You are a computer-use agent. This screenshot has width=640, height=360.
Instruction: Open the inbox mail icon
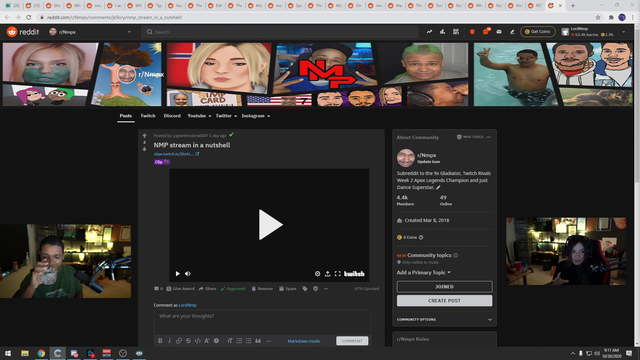499,32
